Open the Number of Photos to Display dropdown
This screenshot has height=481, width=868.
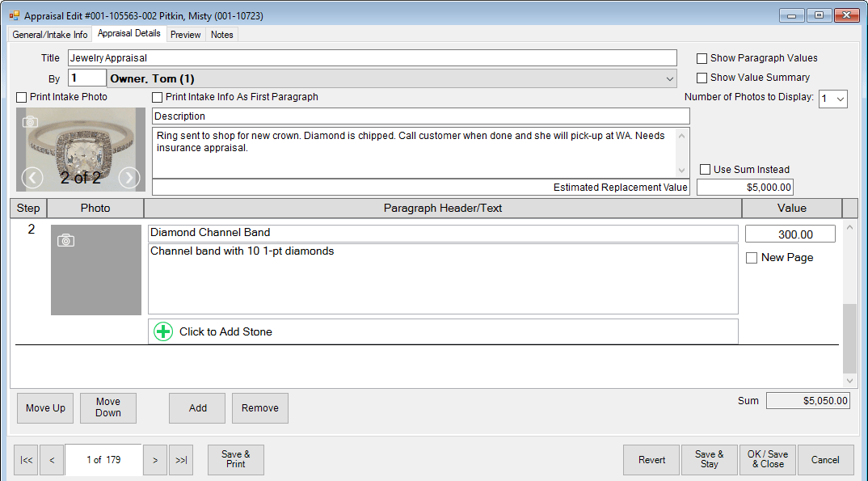click(x=832, y=99)
